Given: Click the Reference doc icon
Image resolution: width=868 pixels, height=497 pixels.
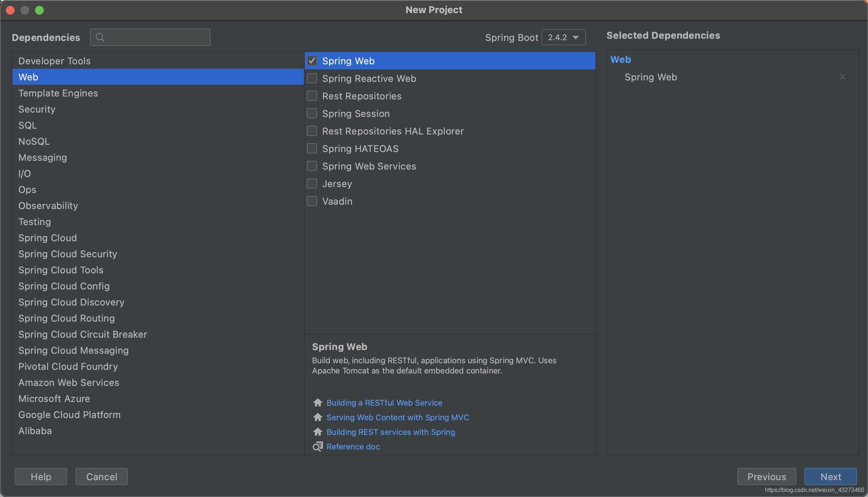Looking at the screenshot, I should tap(317, 446).
